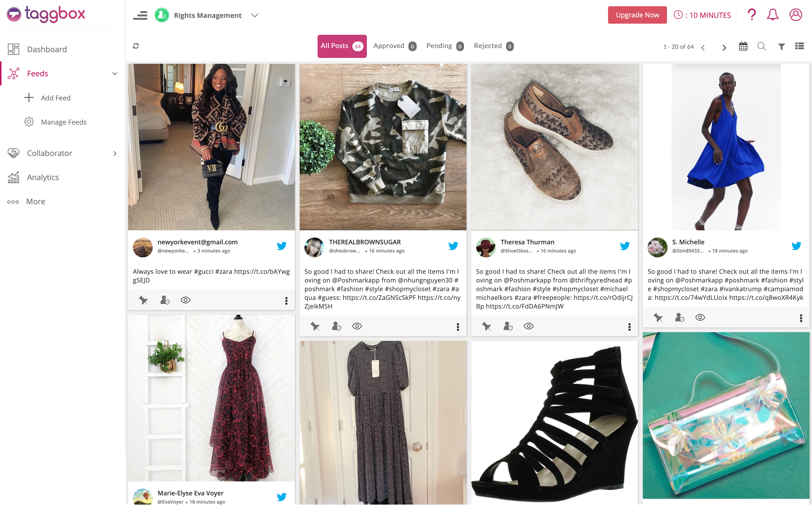Collapse the Feeds sidebar section
The height and width of the screenshot is (507, 812).
[x=115, y=74]
